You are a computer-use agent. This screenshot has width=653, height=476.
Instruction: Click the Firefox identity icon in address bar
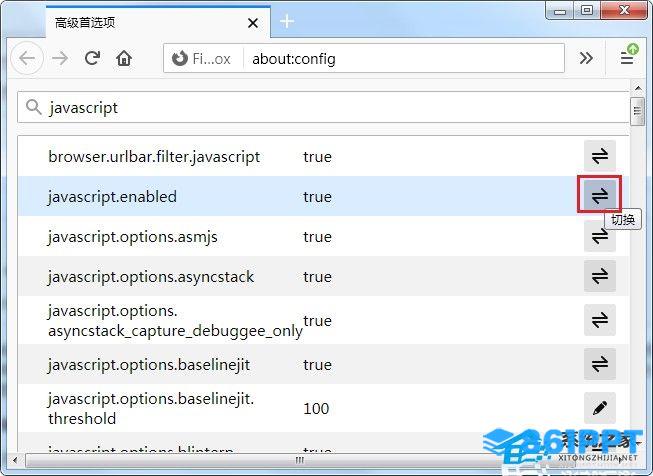pyautogui.click(x=180, y=59)
